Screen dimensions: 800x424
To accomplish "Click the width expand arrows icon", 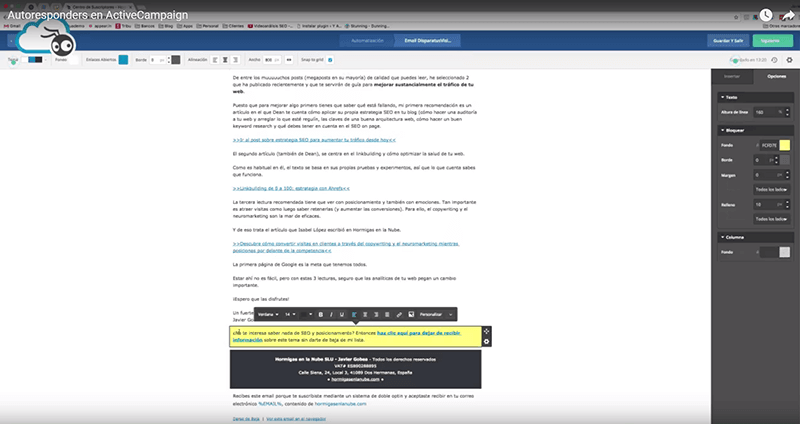I will (x=289, y=60).
